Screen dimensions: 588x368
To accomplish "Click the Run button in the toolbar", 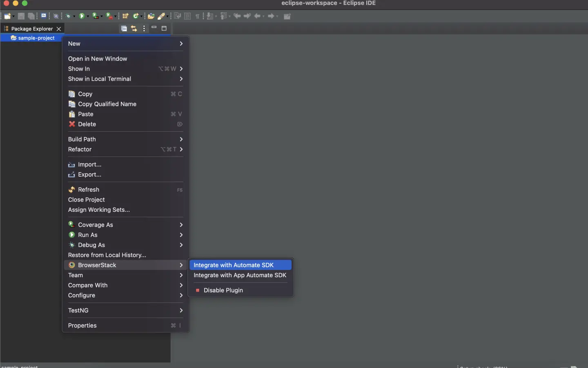I will (x=82, y=16).
